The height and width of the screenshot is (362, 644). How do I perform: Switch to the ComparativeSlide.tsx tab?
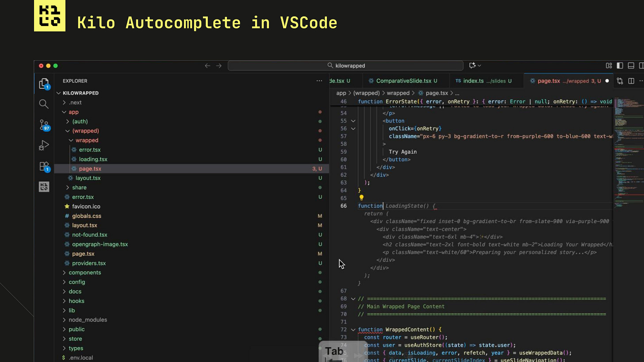coord(403,81)
